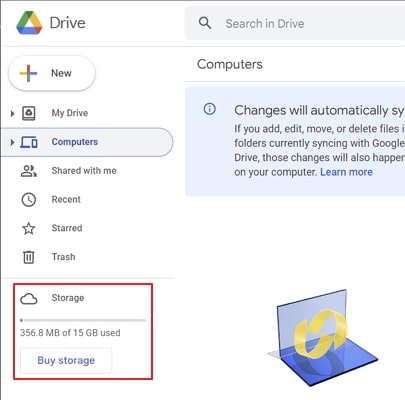405x400 pixels.
Task: Focus the Search in Drive field
Action: pyautogui.click(x=295, y=23)
